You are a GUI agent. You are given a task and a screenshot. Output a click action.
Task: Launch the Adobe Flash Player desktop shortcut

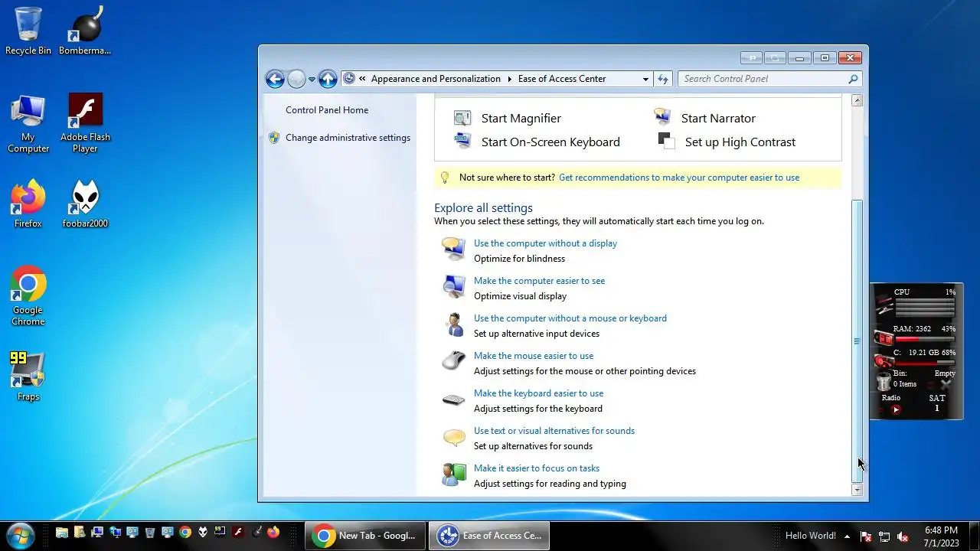(x=85, y=123)
